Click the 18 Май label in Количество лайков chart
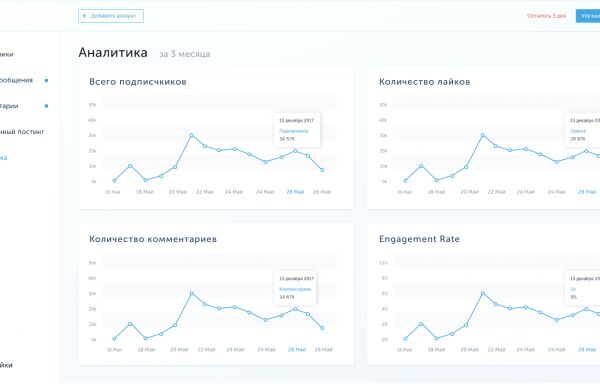Image resolution: width=600 pixels, height=384 pixels. (436, 192)
